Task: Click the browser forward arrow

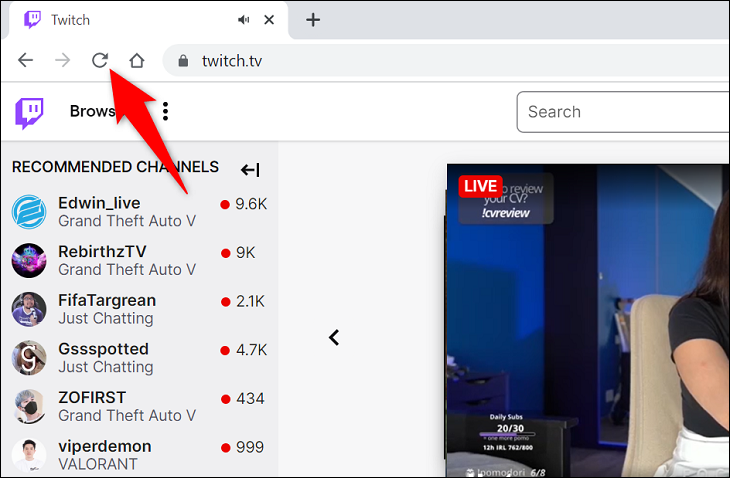Action: click(62, 60)
